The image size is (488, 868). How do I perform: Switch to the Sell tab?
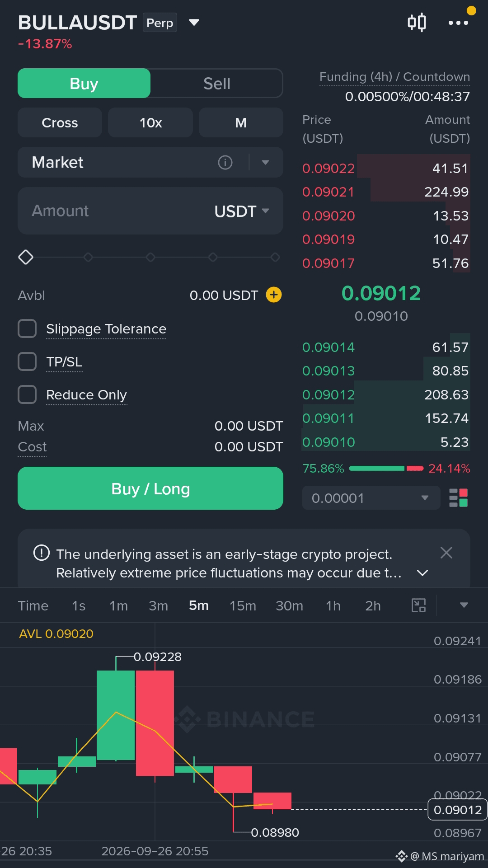(x=217, y=84)
